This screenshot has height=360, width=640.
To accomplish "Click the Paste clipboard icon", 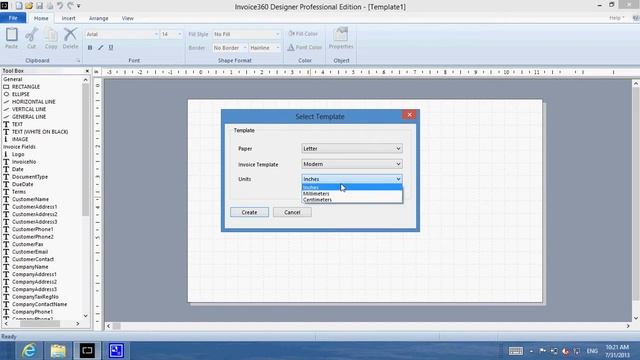I will pyautogui.click(x=11, y=38).
